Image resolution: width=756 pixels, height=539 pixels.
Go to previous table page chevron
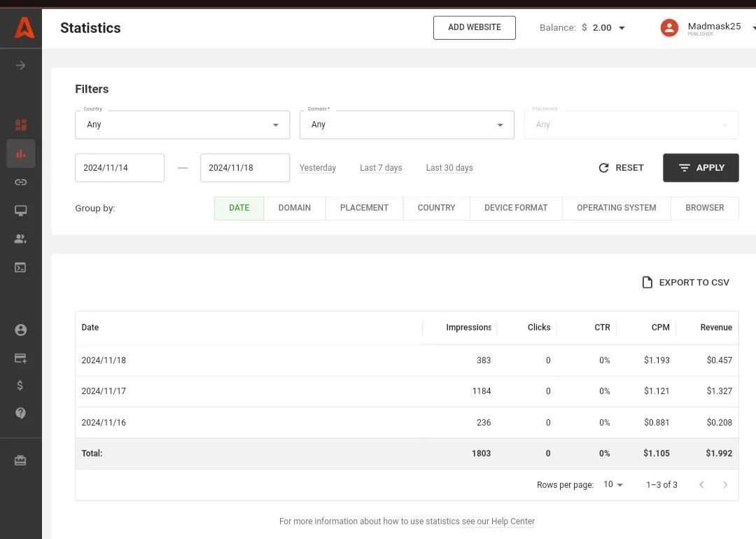pos(701,485)
